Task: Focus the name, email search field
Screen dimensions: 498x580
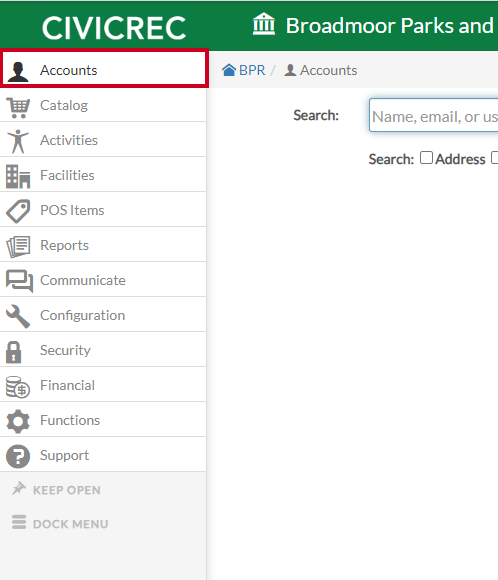Action: pos(433,115)
